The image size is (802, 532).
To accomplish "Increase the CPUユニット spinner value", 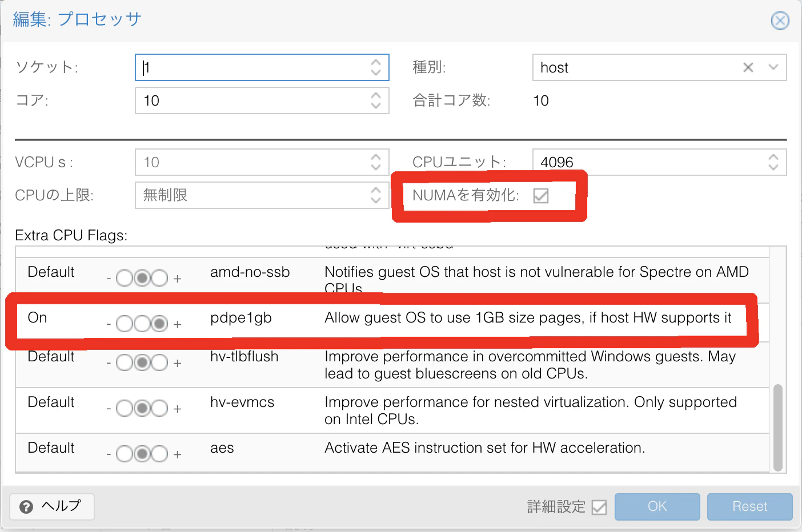I will (x=773, y=157).
